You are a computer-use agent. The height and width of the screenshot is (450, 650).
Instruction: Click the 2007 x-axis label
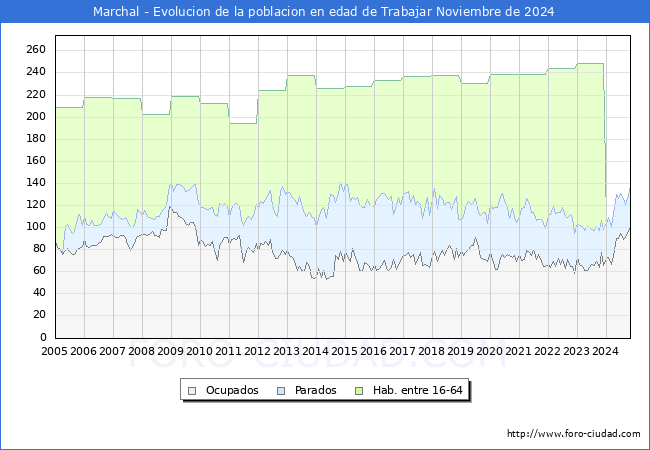pos(113,351)
